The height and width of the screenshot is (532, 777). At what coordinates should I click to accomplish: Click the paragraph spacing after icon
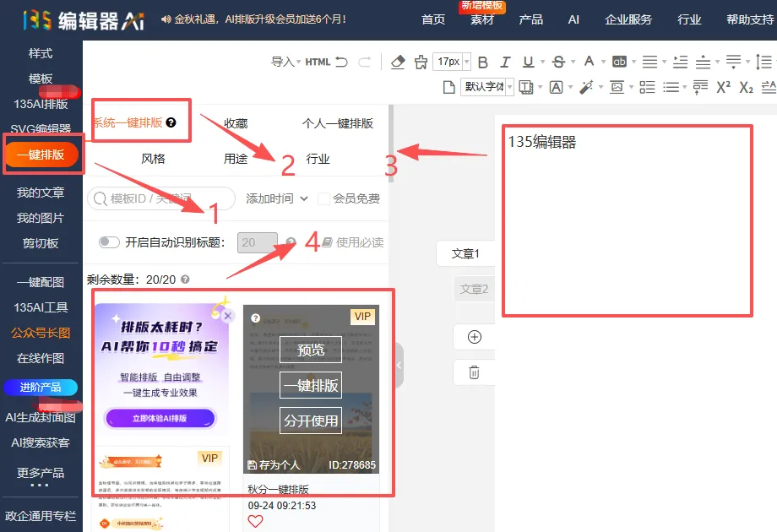733,62
